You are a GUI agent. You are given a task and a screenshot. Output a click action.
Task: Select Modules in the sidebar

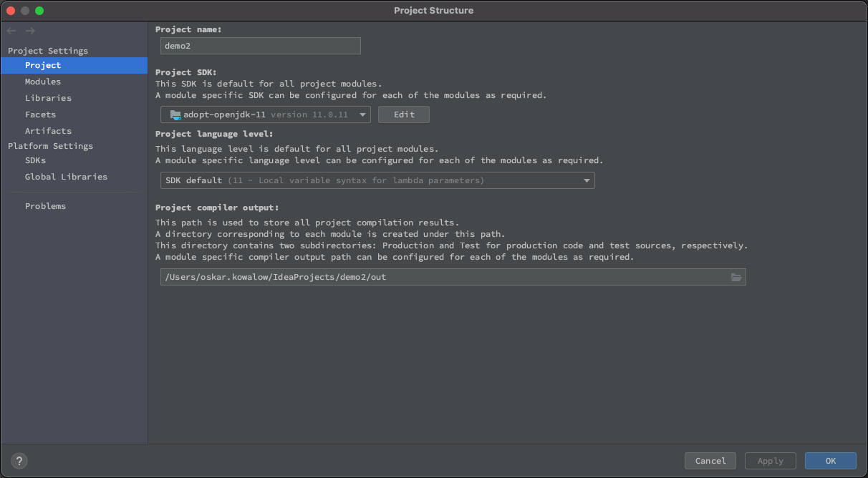[x=41, y=81]
